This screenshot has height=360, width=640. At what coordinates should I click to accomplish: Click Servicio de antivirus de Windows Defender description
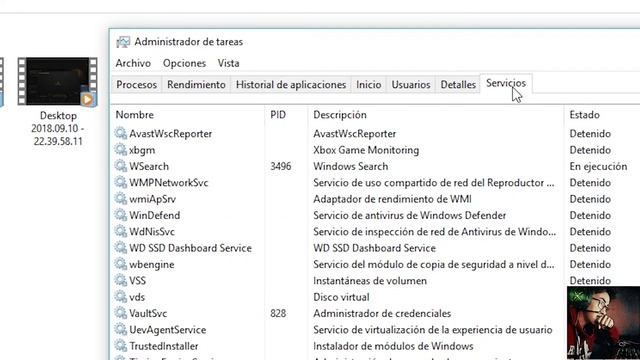click(410, 215)
